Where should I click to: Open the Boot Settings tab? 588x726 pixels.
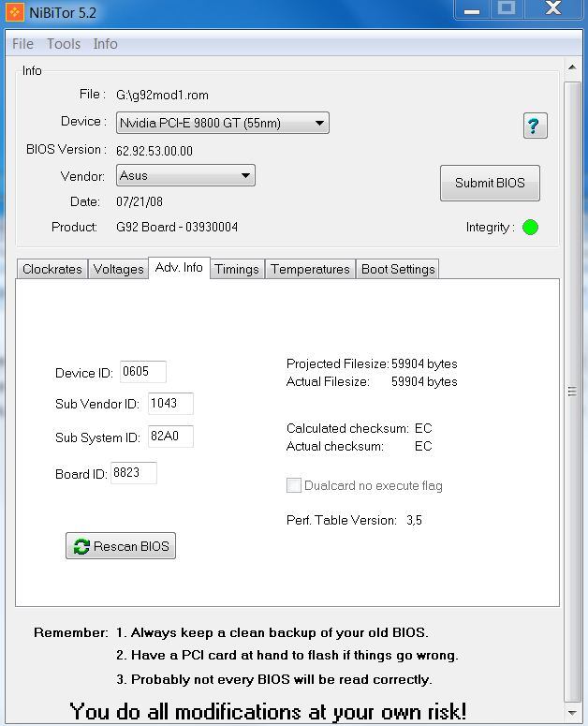(x=398, y=269)
